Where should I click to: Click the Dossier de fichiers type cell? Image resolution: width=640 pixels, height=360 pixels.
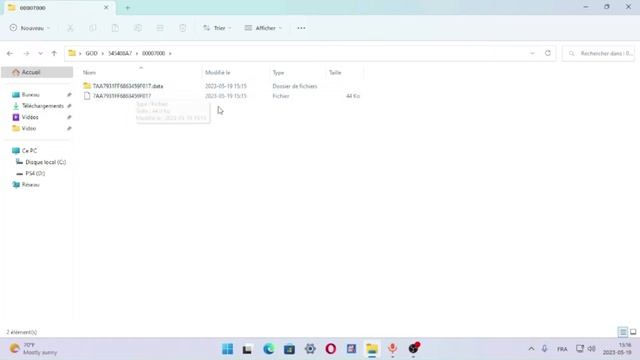click(295, 86)
